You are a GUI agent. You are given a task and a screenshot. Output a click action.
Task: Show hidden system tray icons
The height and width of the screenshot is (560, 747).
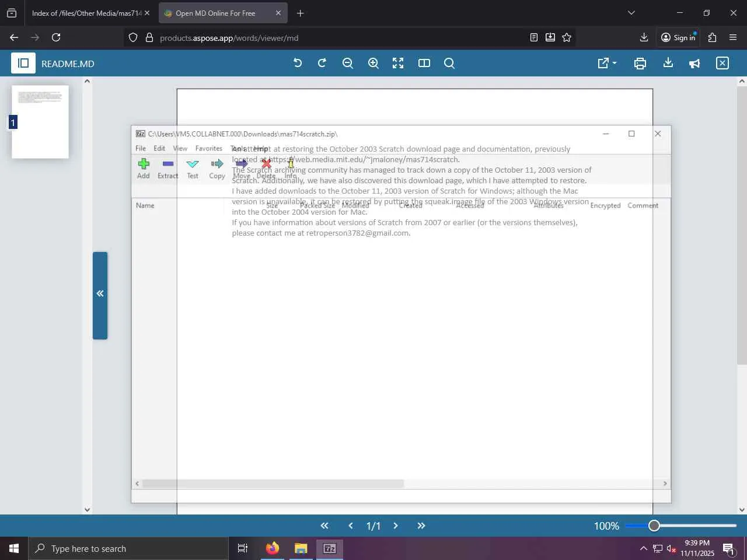pyautogui.click(x=643, y=548)
